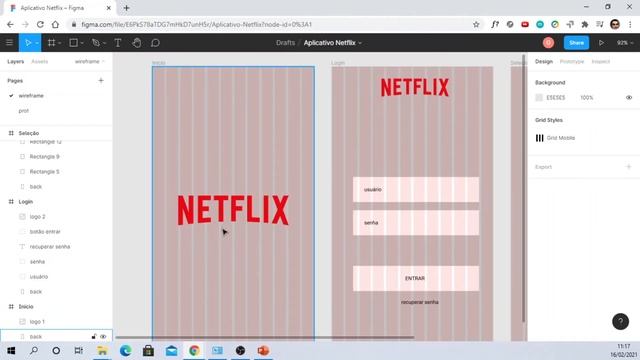Viewport: 640px width, 360px height.
Task: Open Windows Start menu
Action: coord(11,351)
